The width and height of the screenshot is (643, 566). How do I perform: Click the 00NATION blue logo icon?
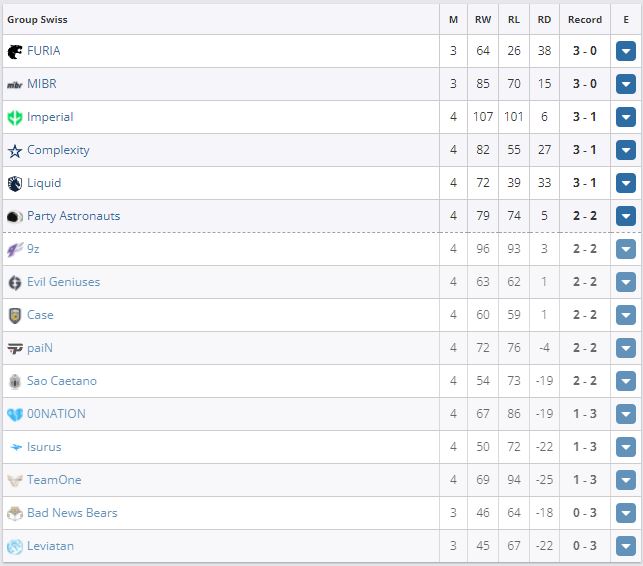(15, 414)
